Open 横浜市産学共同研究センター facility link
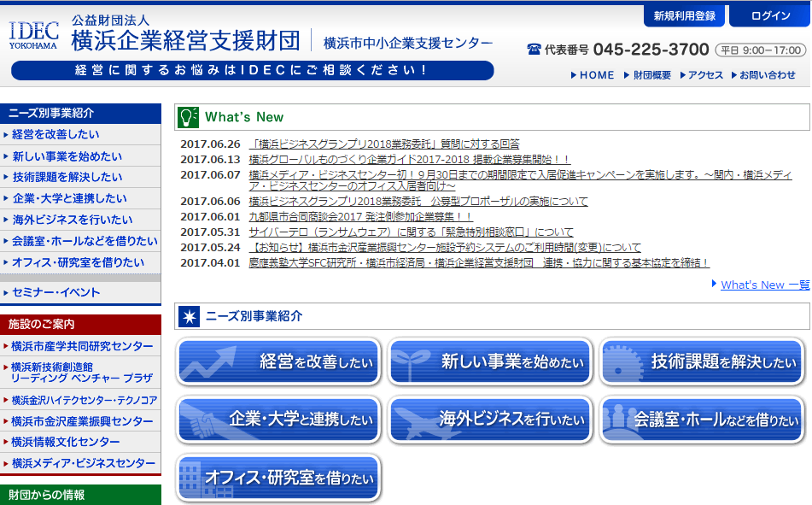Viewport: 812px width, 505px height. (x=80, y=346)
